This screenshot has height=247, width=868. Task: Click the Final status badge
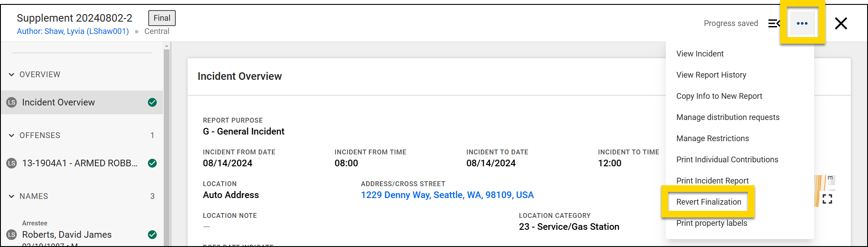coord(162,18)
